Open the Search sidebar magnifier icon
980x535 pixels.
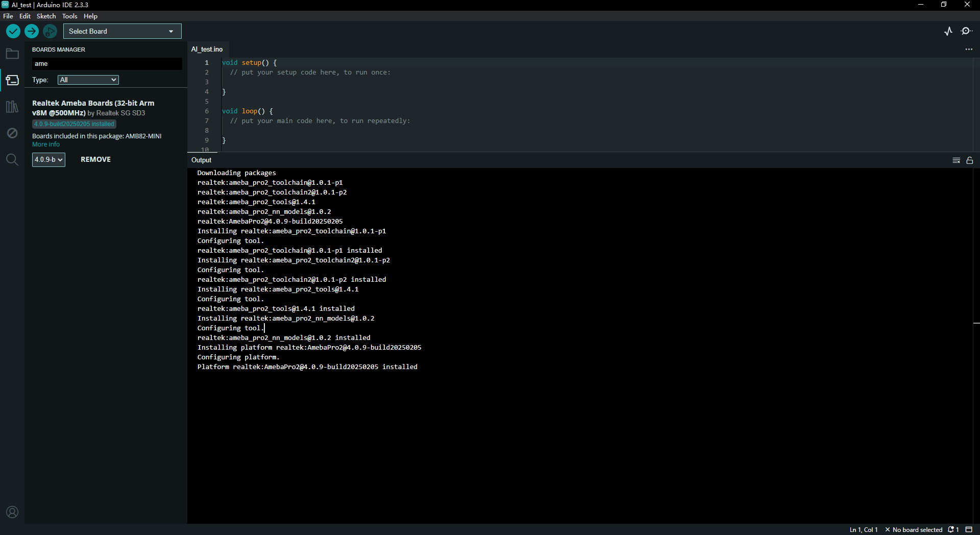coord(12,160)
